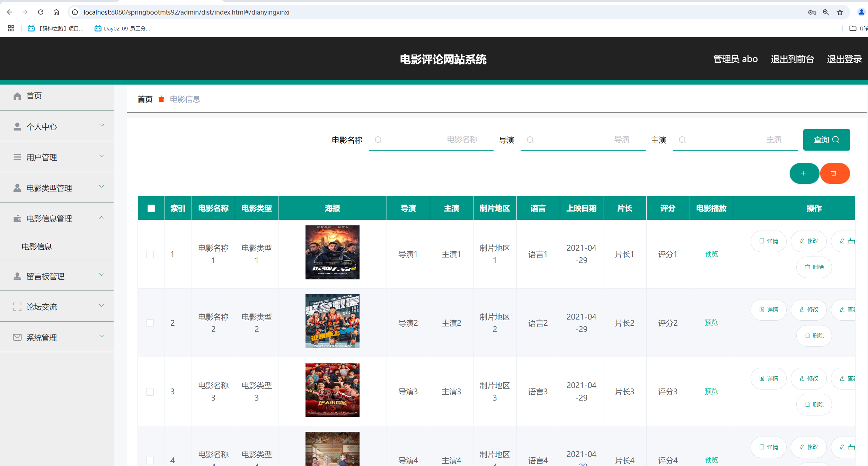Click the envelope icon for 系统管理
The height and width of the screenshot is (466, 868).
[x=17, y=338]
